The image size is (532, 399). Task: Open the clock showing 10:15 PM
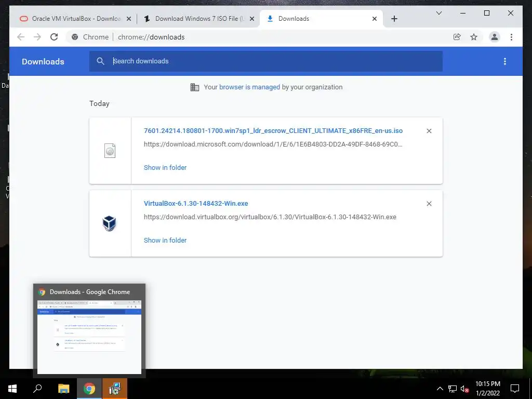pos(487,389)
